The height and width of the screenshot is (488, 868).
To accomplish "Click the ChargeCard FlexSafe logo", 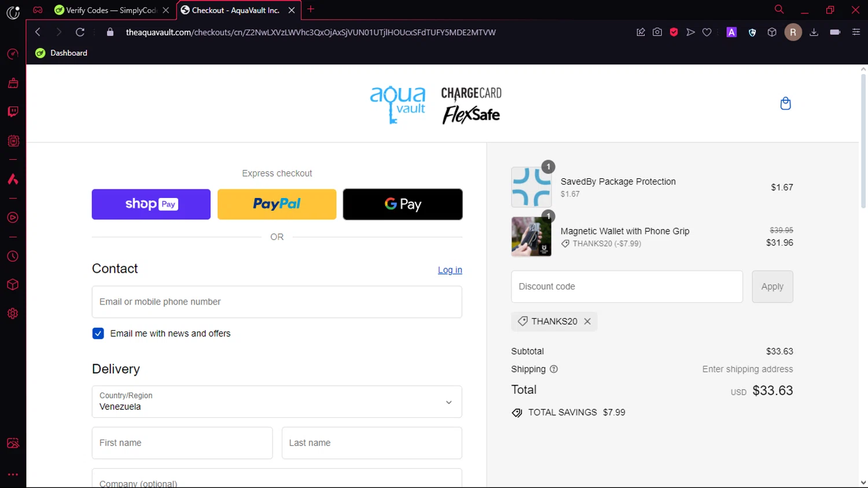I will pos(472,105).
